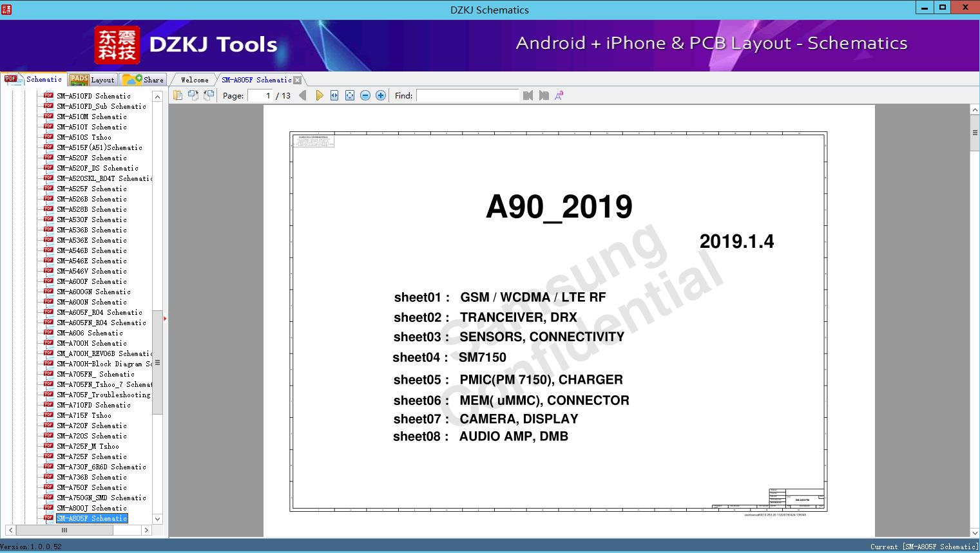
Task: Click the third page-rotate toolbar icon
Action: (209, 95)
